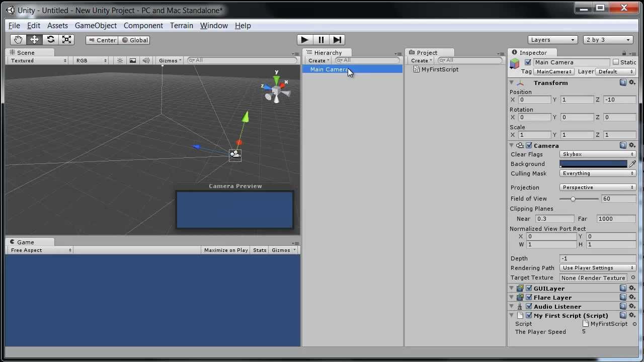644x362 pixels.
Task: Open Textured draw mode dropdown
Action: pyautogui.click(x=38, y=60)
